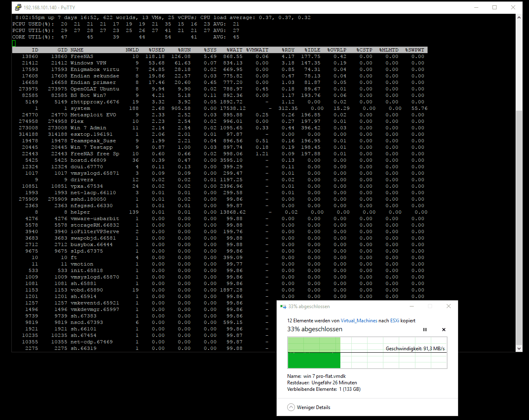Click the system row %RUN value 905.58
The height and width of the screenshot is (420, 529).
click(x=181, y=108)
